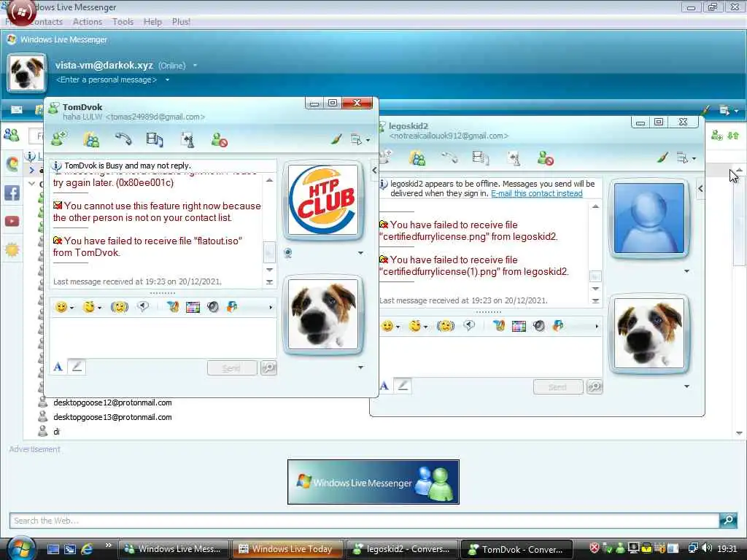Click E-mail this contact instead link
The height and width of the screenshot is (560, 747).
[536, 193]
